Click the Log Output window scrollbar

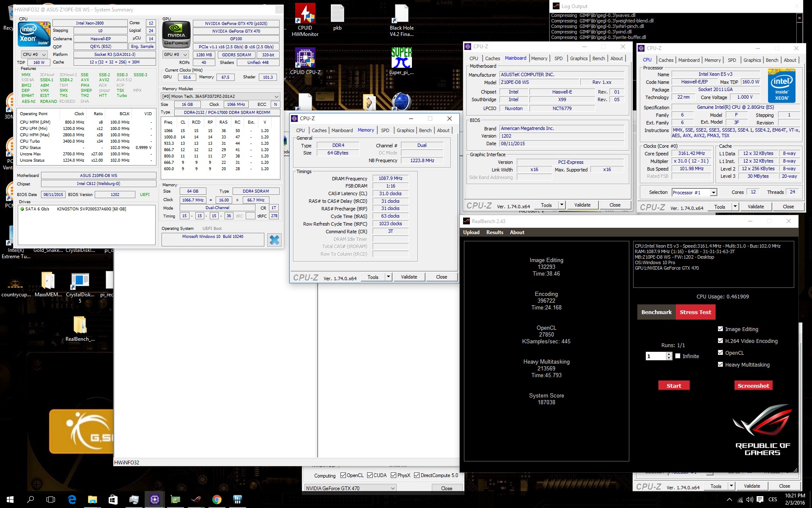pos(799,28)
